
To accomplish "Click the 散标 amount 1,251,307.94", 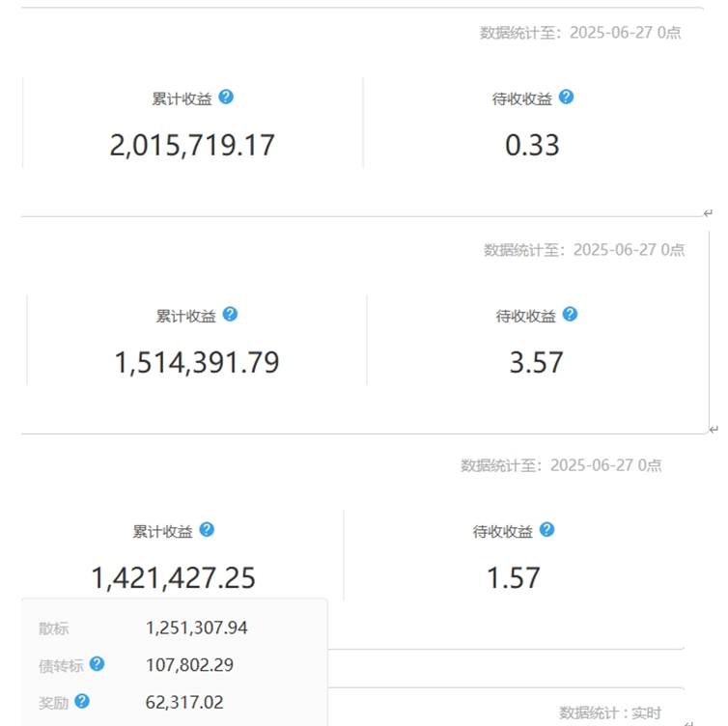I will point(197,628).
